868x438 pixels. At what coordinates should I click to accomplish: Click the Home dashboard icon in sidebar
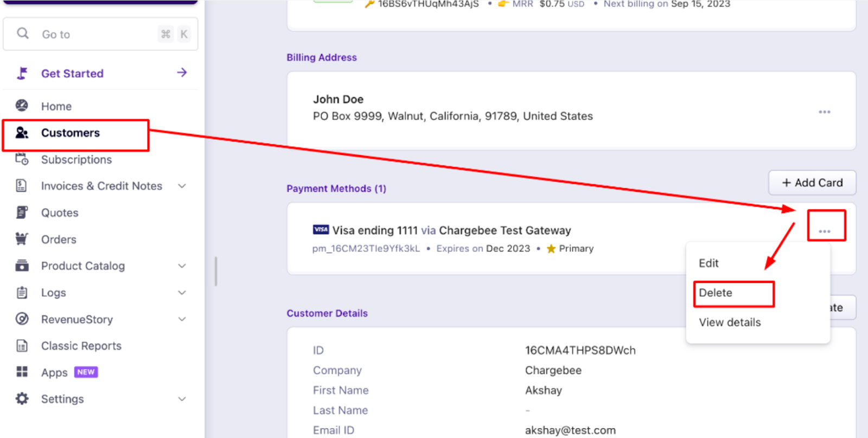pyautogui.click(x=22, y=106)
